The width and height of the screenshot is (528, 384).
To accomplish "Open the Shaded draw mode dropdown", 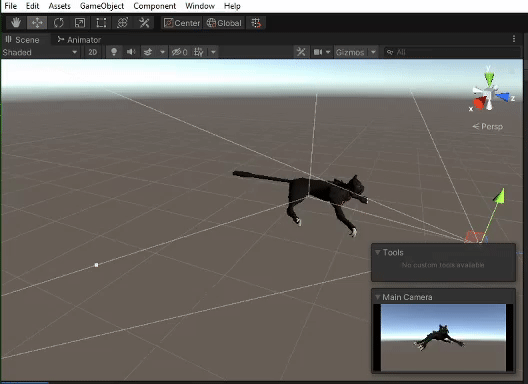I will [40, 52].
